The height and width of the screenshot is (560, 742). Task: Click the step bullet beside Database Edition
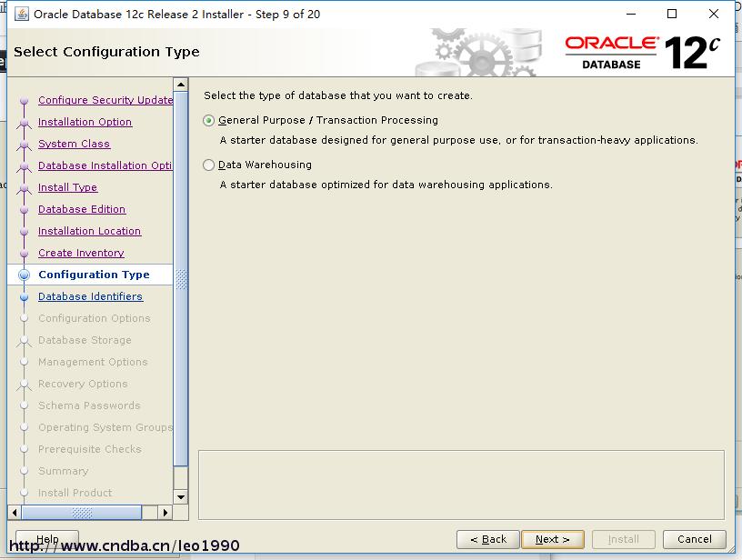[x=25, y=209]
